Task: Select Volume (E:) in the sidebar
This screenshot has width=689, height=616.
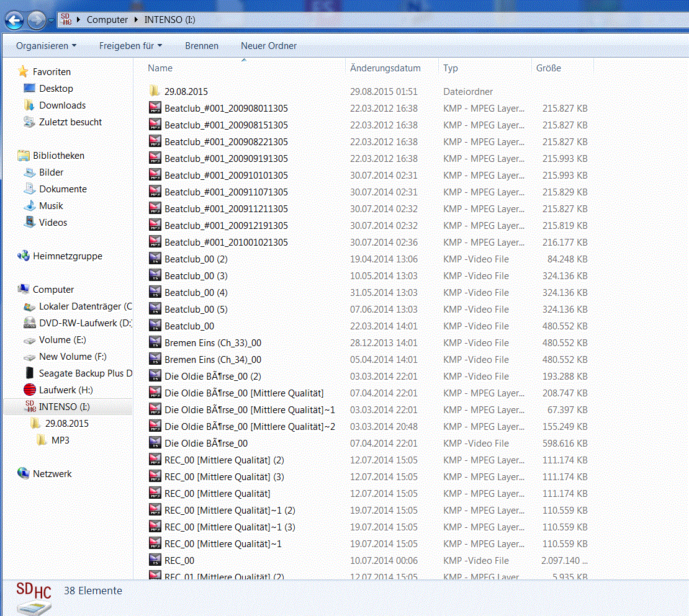Action: (x=63, y=339)
